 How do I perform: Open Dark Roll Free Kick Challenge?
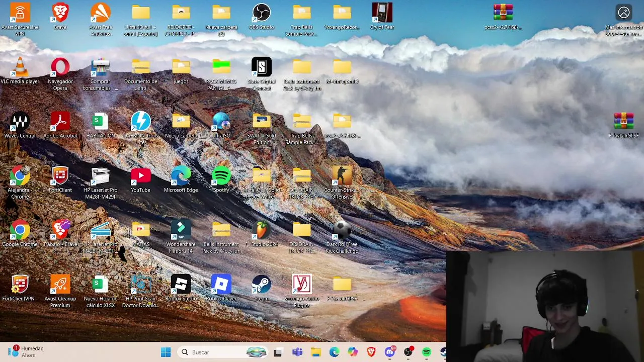[x=342, y=236]
